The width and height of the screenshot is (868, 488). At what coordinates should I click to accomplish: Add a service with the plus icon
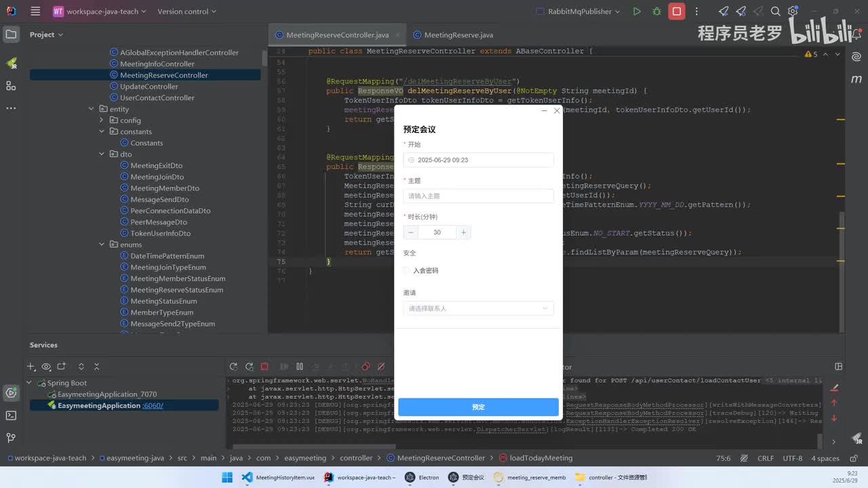click(x=31, y=367)
